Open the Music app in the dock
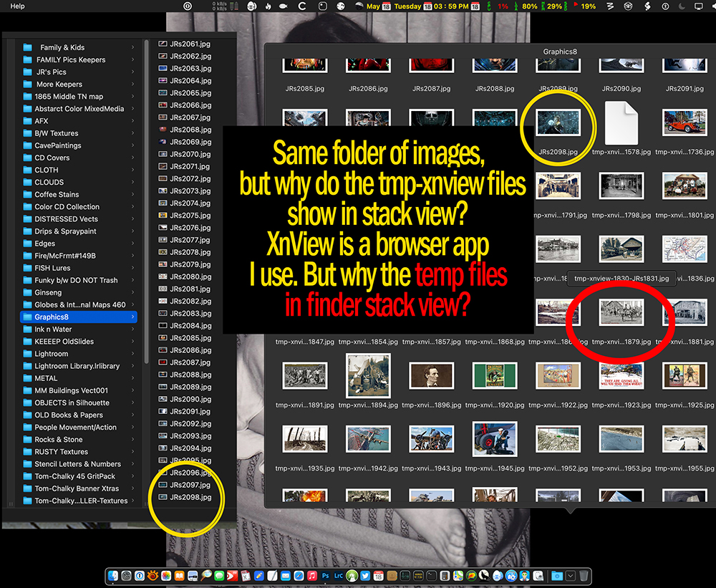This screenshot has width=716, height=588. (x=312, y=576)
